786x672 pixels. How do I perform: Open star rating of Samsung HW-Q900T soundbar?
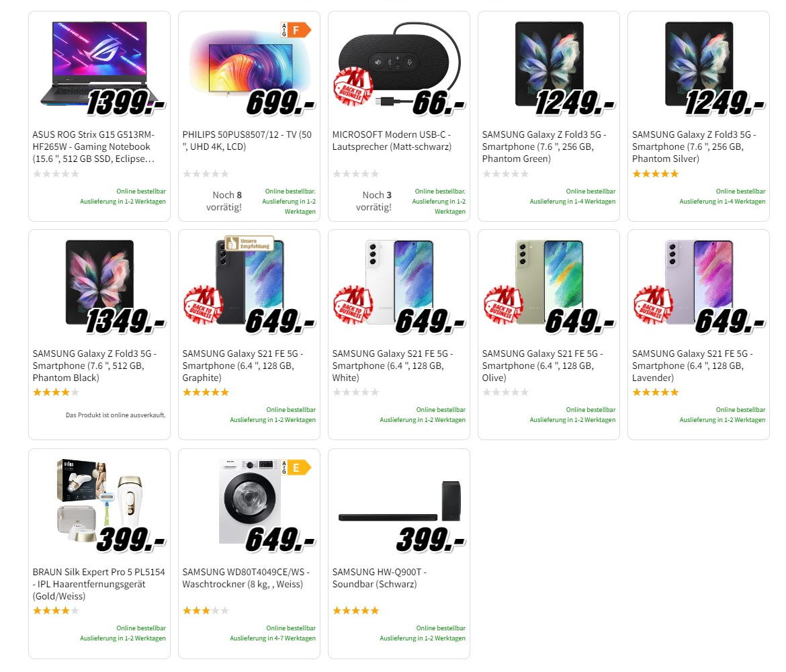[x=355, y=611]
